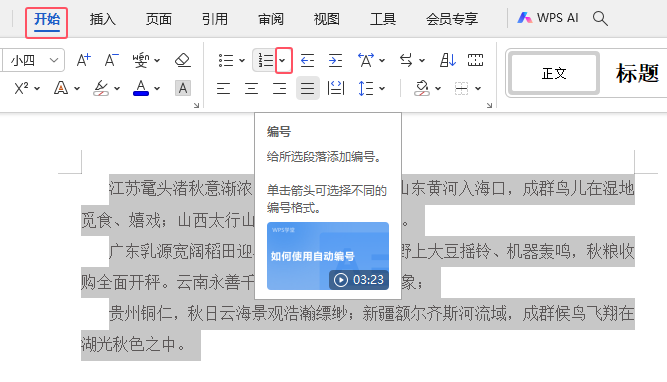The width and height of the screenshot is (667, 382).
Task: Decrease font size with A- icon
Action: 112,60
